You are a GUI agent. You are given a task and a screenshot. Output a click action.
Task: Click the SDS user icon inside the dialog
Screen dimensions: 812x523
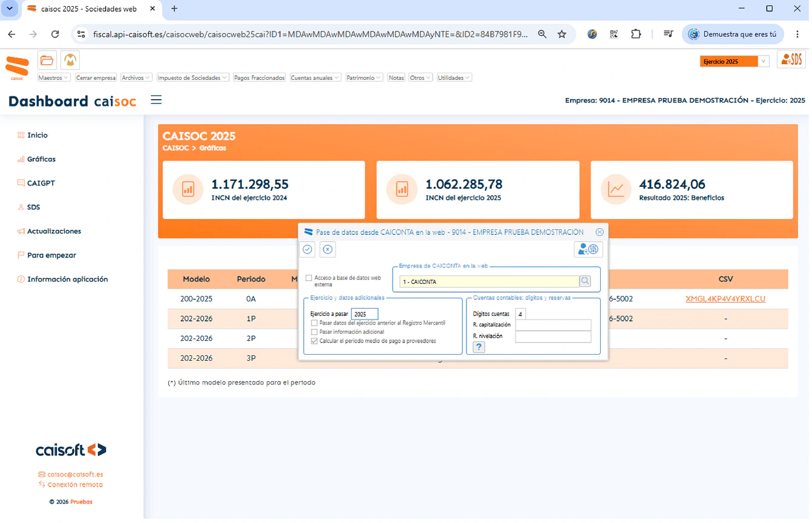588,249
